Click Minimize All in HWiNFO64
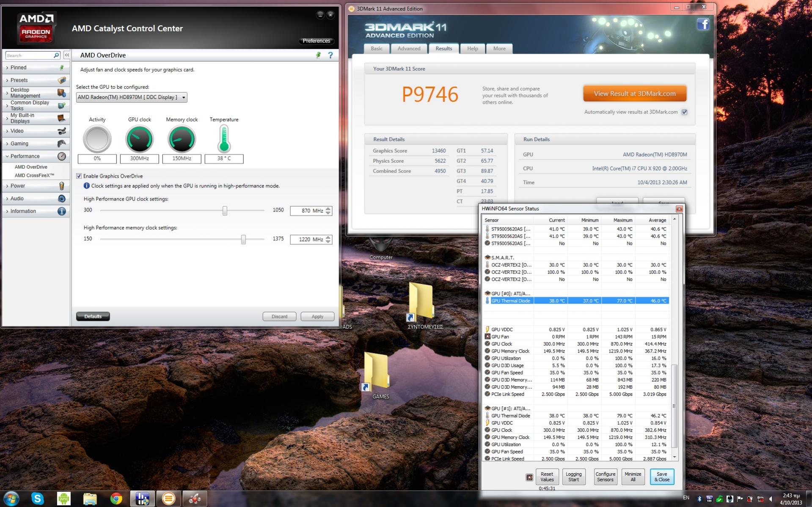 tap(633, 477)
